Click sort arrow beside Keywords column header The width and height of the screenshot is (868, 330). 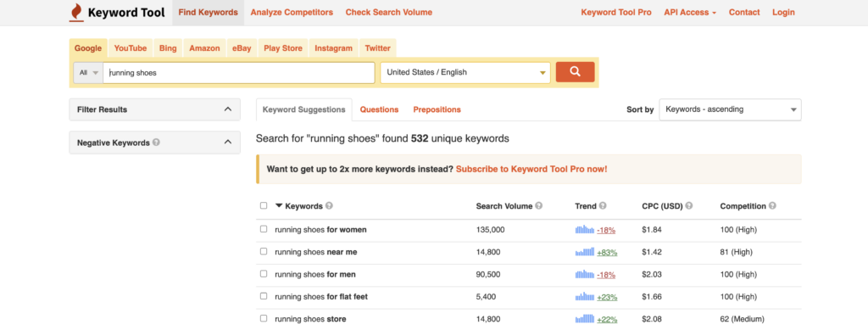pos(279,206)
